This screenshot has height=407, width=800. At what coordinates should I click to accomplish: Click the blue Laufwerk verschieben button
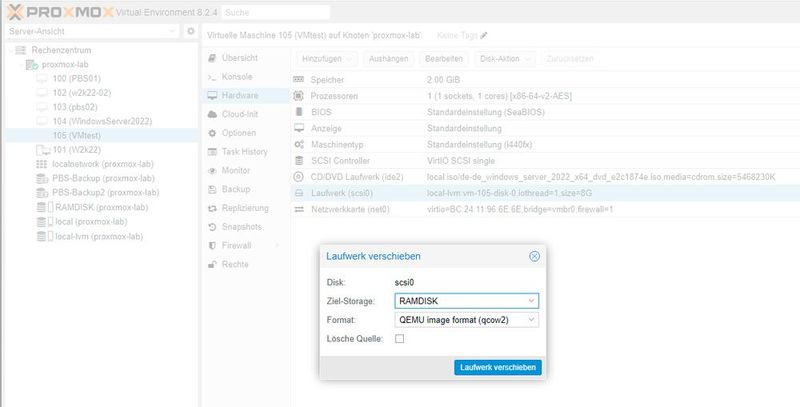(497, 367)
